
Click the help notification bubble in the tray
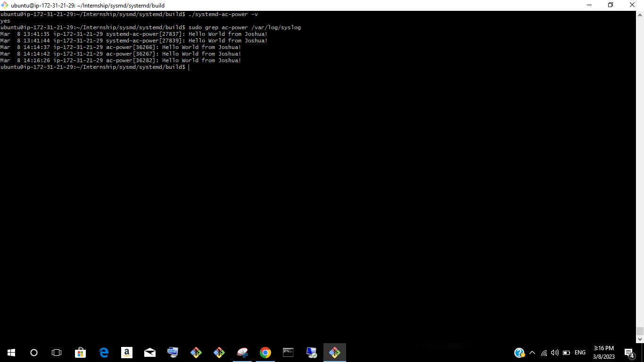519,352
